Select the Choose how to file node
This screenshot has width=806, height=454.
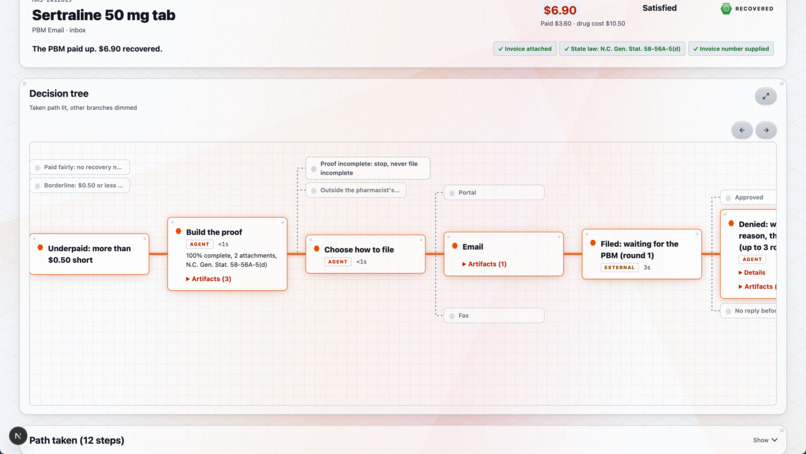click(x=365, y=254)
